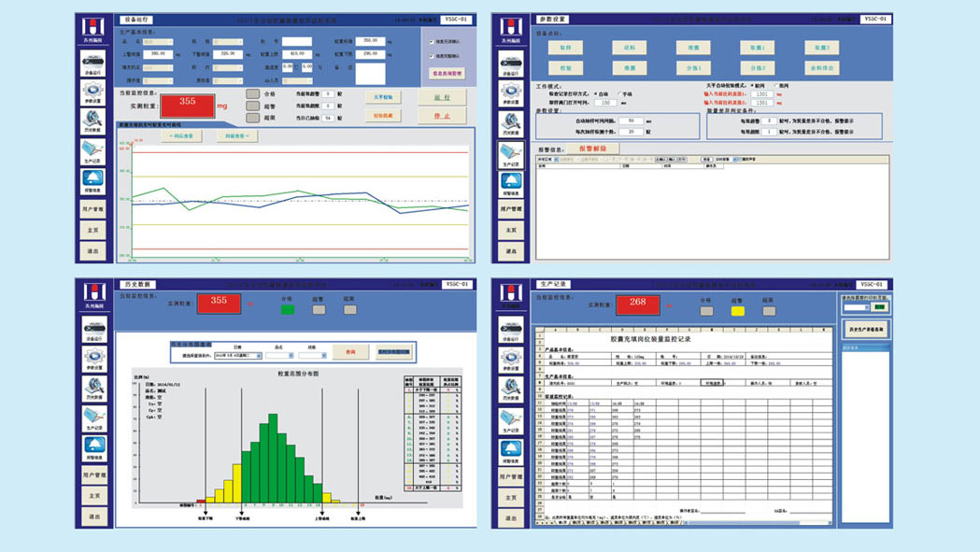Select the 自动 print mode radio button
980x552 pixels.
[596, 93]
